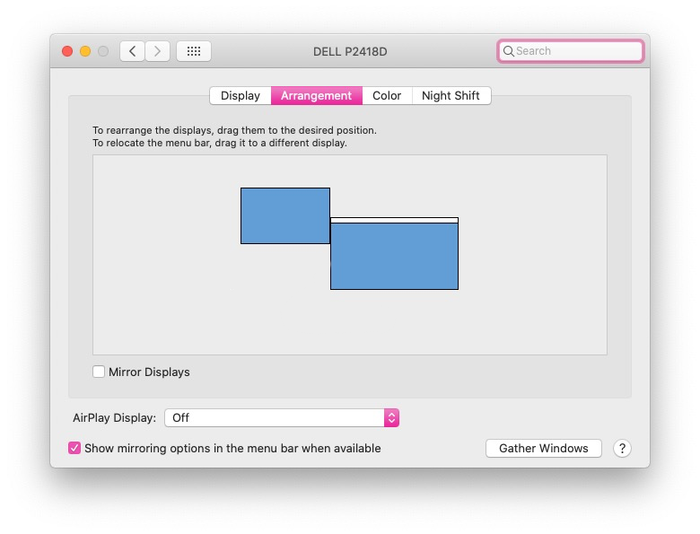Image resolution: width=700 pixels, height=534 pixels.
Task: Click the white menu bar strip on the display
Action: [394, 220]
